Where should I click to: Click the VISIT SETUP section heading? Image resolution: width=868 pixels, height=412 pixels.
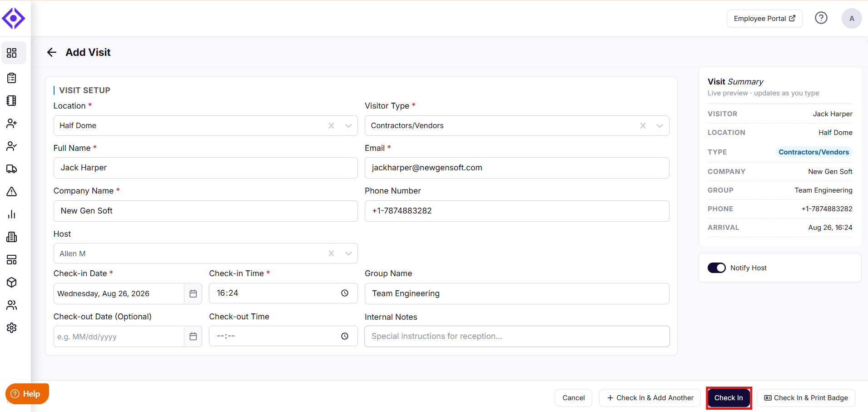(84, 90)
